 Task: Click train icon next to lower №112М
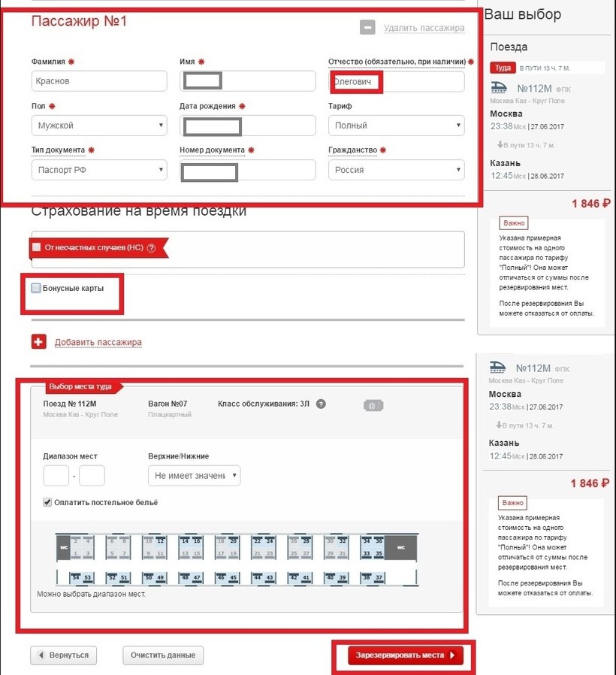(x=498, y=367)
